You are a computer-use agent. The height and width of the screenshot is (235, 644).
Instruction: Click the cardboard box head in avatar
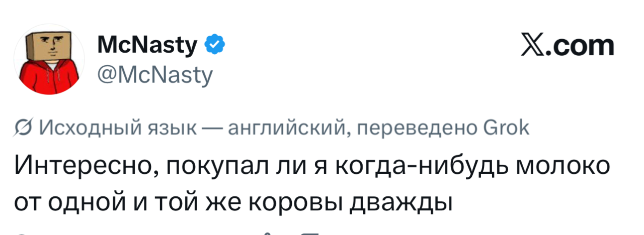pos(55,44)
